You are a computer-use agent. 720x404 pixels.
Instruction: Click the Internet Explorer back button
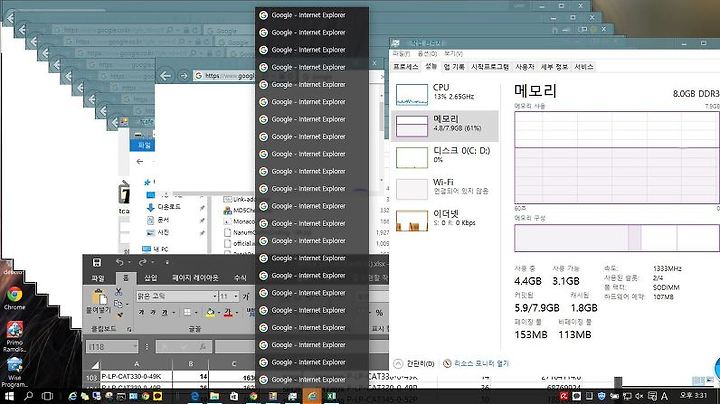(166, 76)
